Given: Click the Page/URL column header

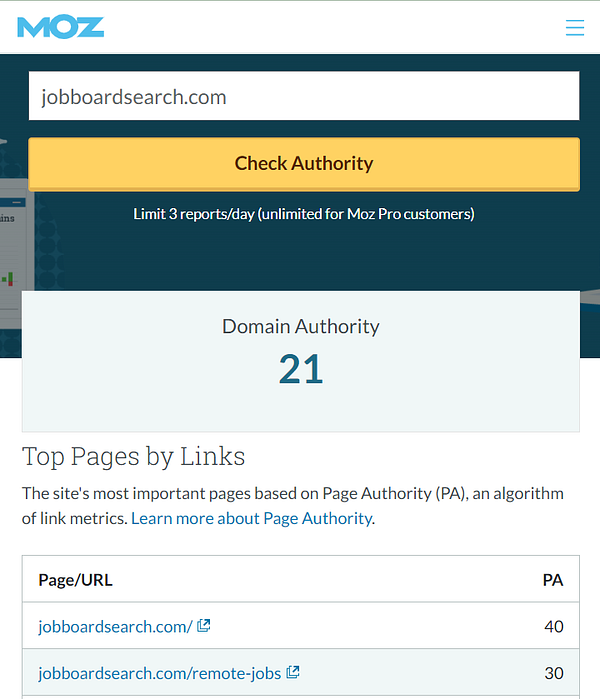Looking at the screenshot, I should [x=75, y=580].
